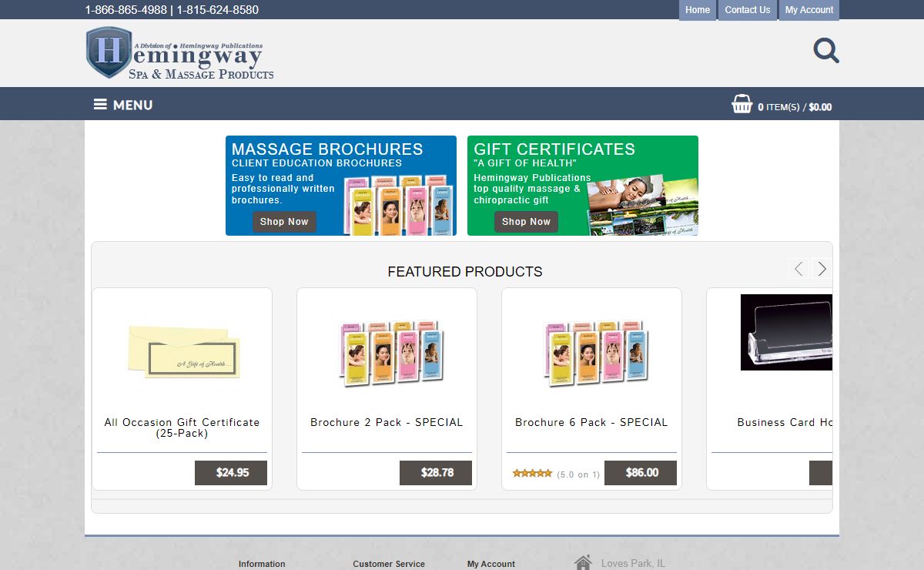Show previous featured products arrow
The width and height of the screenshot is (924, 570).
[x=798, y=269]
